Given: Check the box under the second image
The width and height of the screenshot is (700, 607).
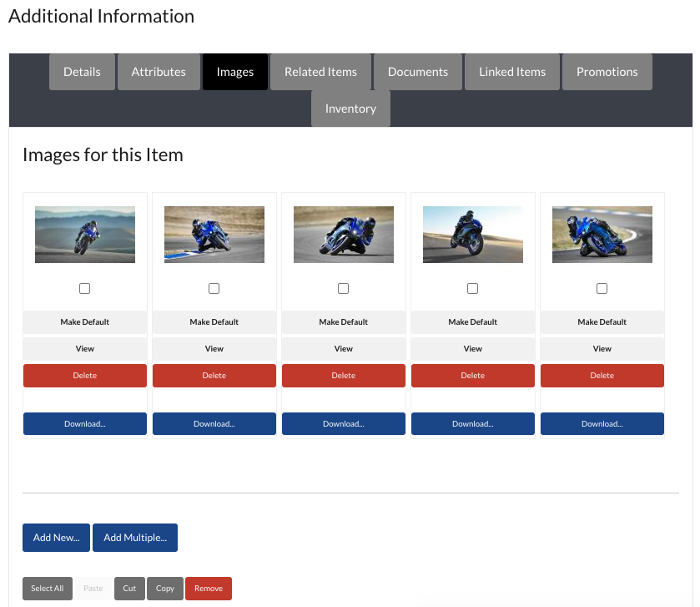Looking at the screenshot, I should coord(214,288).
